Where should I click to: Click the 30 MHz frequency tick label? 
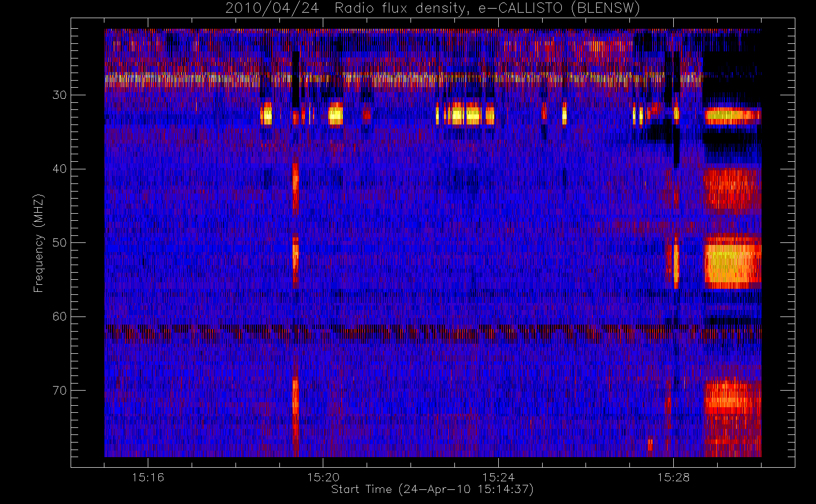point(60,95)
